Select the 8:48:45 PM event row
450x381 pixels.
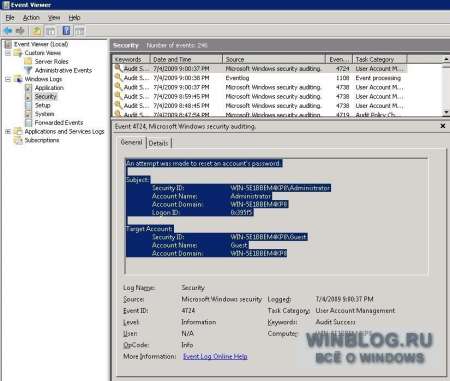point(260,106)
